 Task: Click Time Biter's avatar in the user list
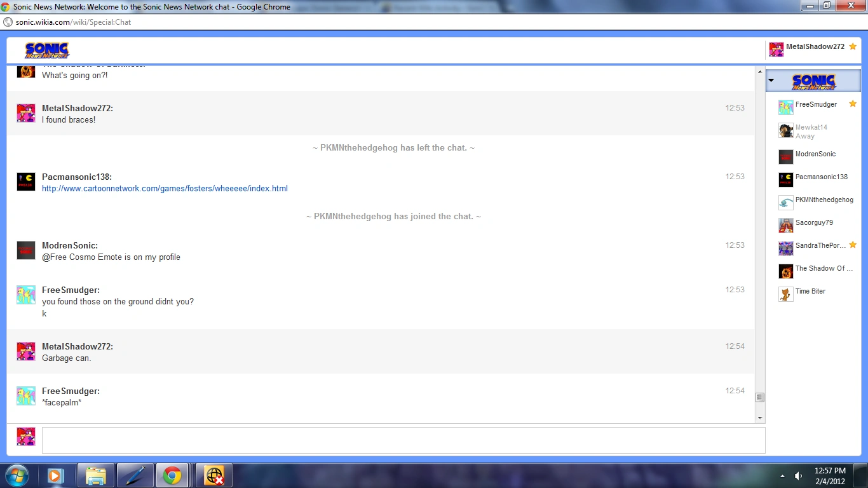(x=785, y=294)
